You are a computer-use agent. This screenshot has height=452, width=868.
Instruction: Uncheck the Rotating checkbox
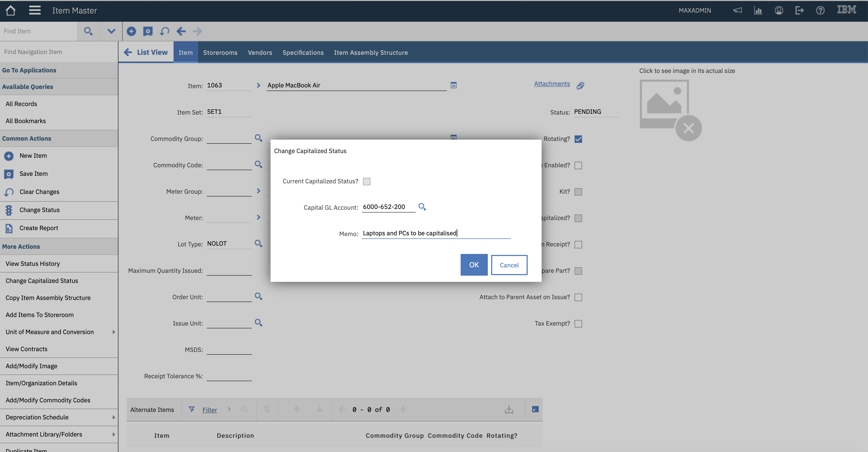(578, 139)
